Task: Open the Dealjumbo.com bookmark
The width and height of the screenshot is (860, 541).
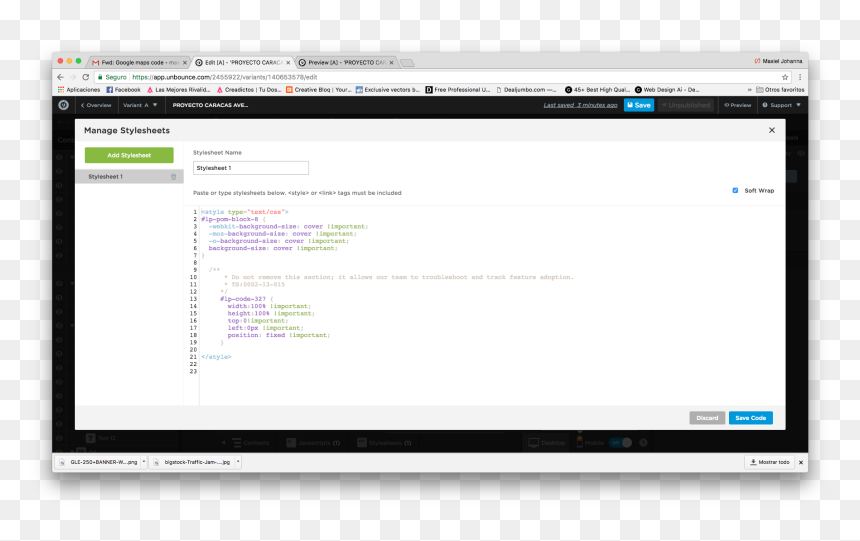Action: (527, 89)
